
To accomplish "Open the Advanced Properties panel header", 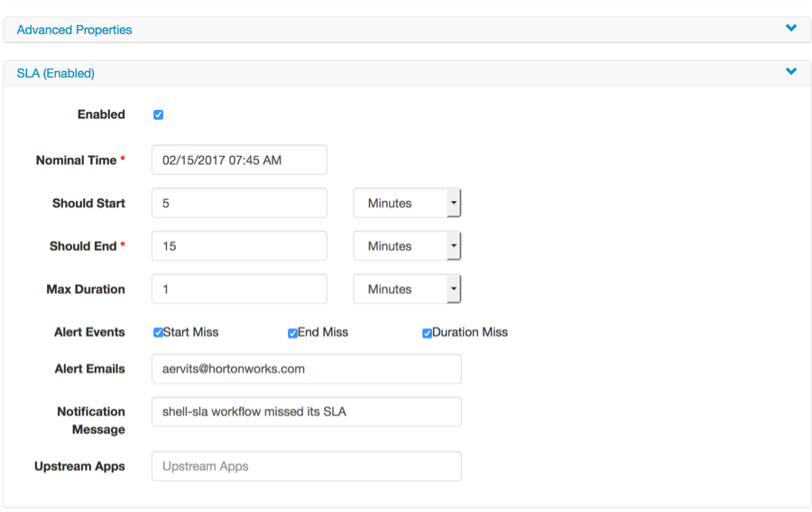I will coord(75,30).
